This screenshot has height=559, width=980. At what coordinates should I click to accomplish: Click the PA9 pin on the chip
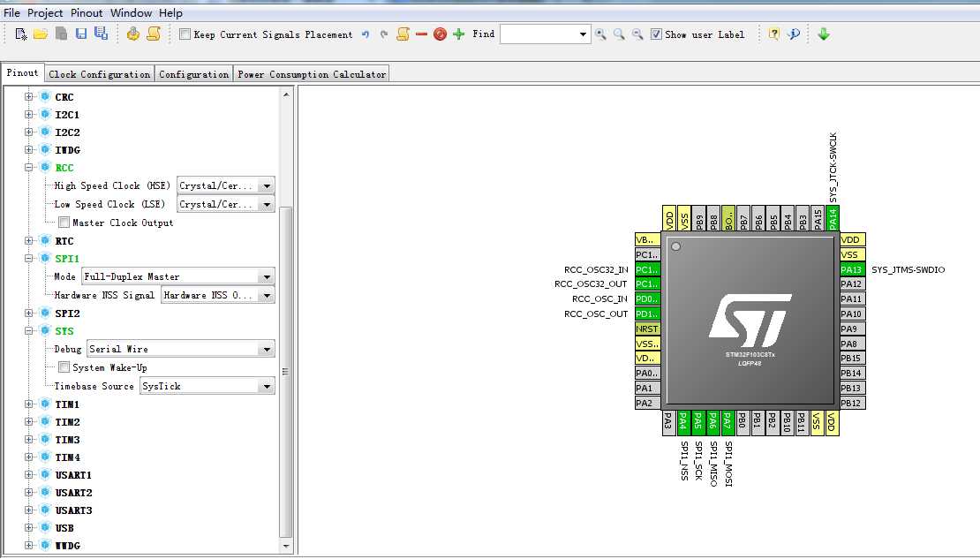[852, 329]
